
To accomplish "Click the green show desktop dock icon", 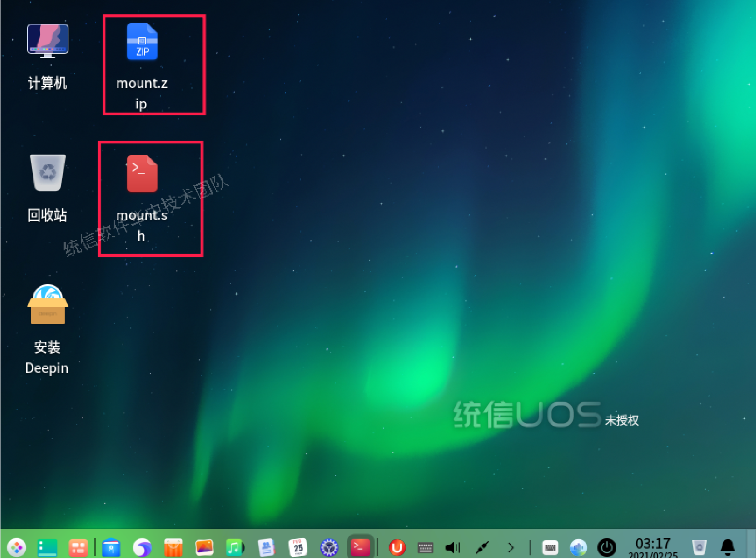I will (x=47, y=548).
